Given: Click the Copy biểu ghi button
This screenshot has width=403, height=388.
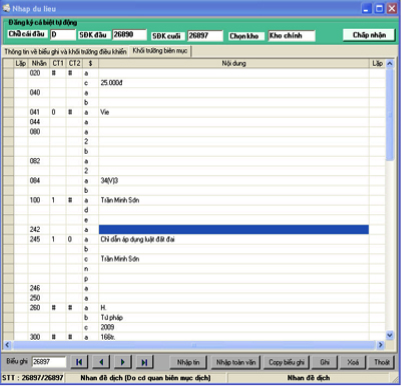Looking at the screenshot, I should [x=286, y=362].
